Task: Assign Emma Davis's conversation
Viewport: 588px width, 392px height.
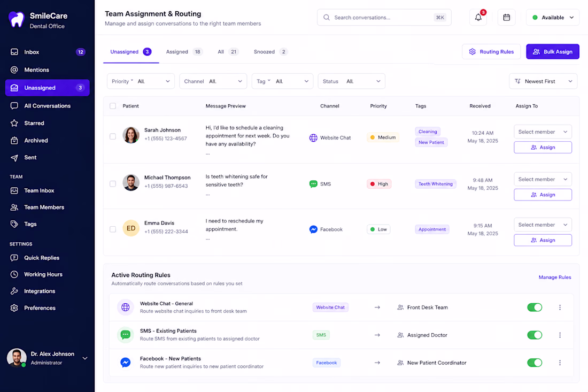Action: pos(543,240)
